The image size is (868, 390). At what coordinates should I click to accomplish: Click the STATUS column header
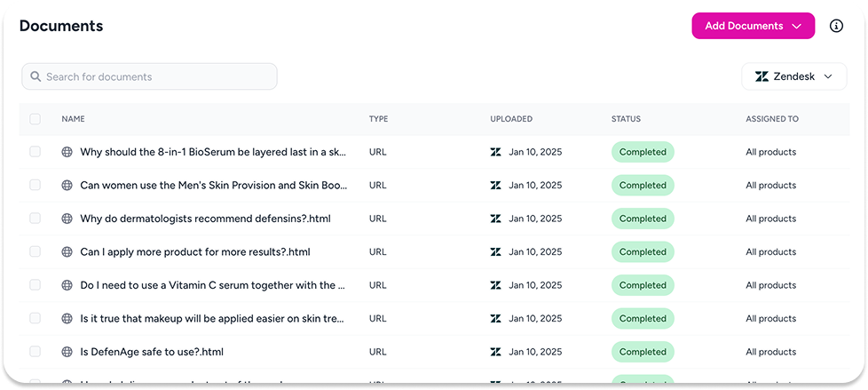pyautogui.click(x=626, y=119)
